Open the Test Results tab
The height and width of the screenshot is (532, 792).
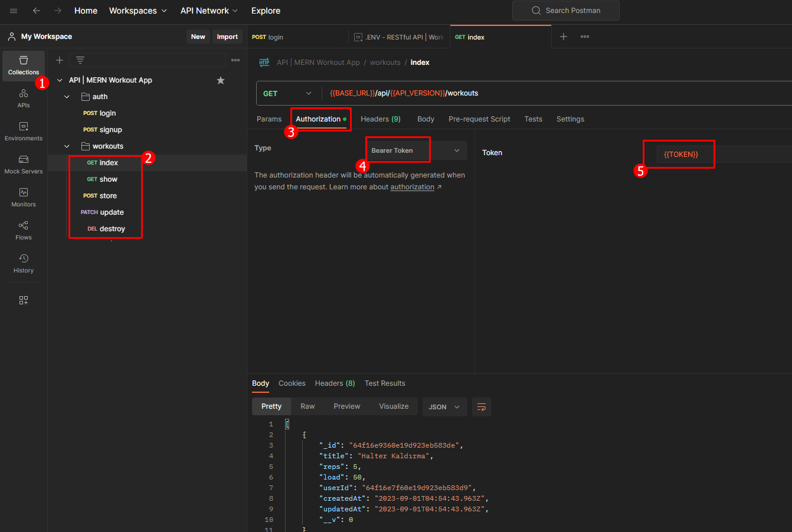click(385, 383)
